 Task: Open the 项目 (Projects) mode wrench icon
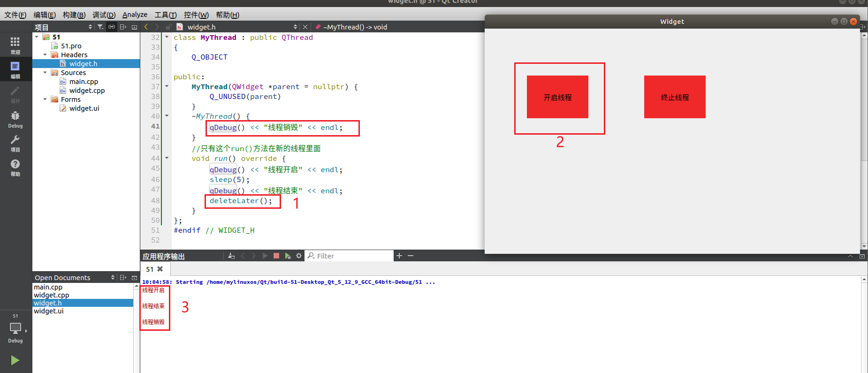pyautogui.click(x=15, y=143)
